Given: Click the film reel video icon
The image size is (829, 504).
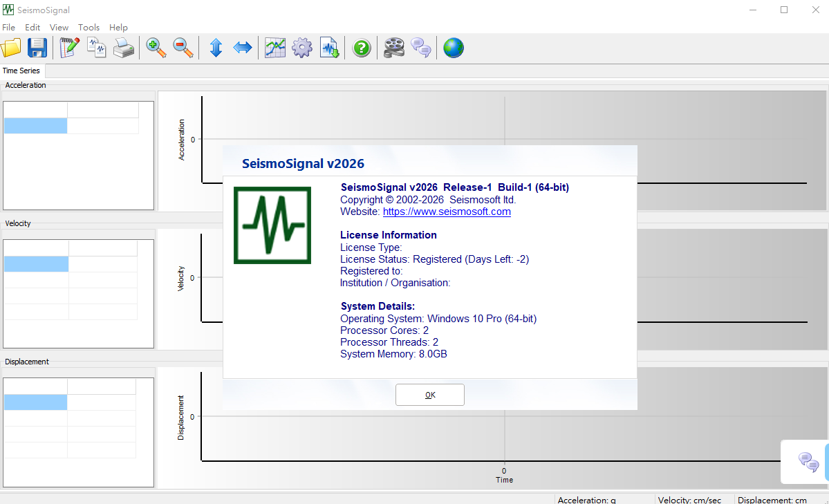Looking at the screenshot, I should [x=394, y=48].
